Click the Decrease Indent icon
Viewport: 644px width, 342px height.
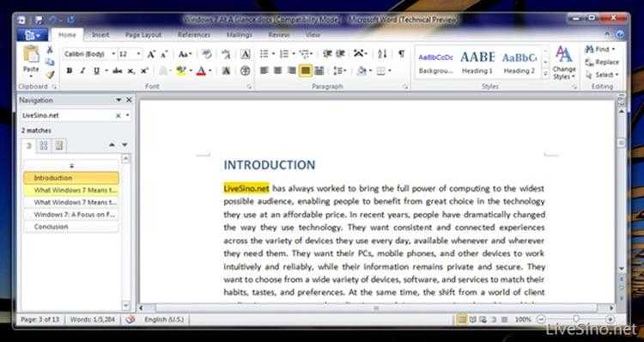tap(327, 54)
